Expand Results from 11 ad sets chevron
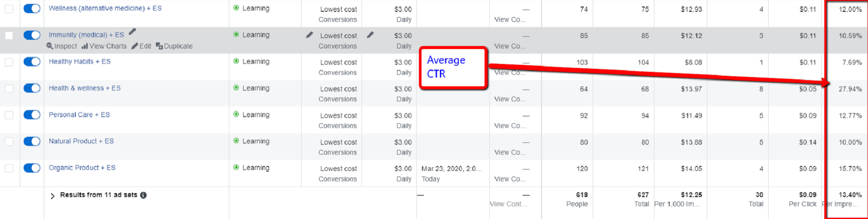This screenshot has width=868, height=219. click(x=53, y=196)
